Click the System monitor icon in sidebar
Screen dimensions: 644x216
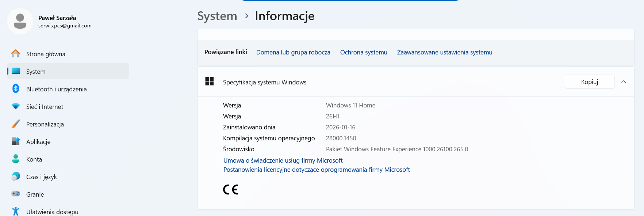tap(16, 71)
